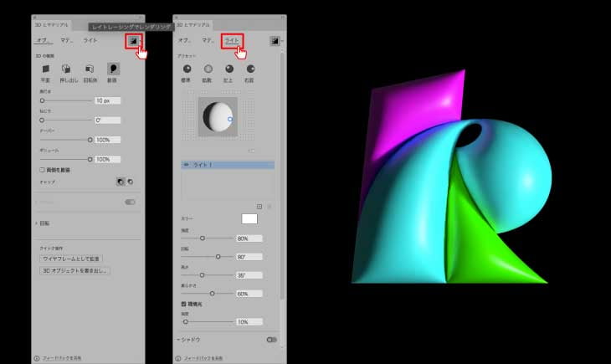
Task: Switch to the ライト tab in right panel
Action: point(233,40)
